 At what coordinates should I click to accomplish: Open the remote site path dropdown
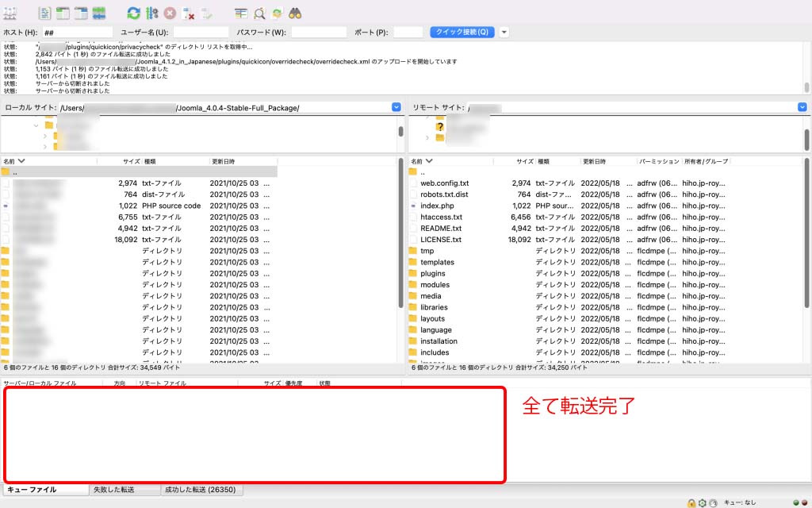(x=802, y=107)
